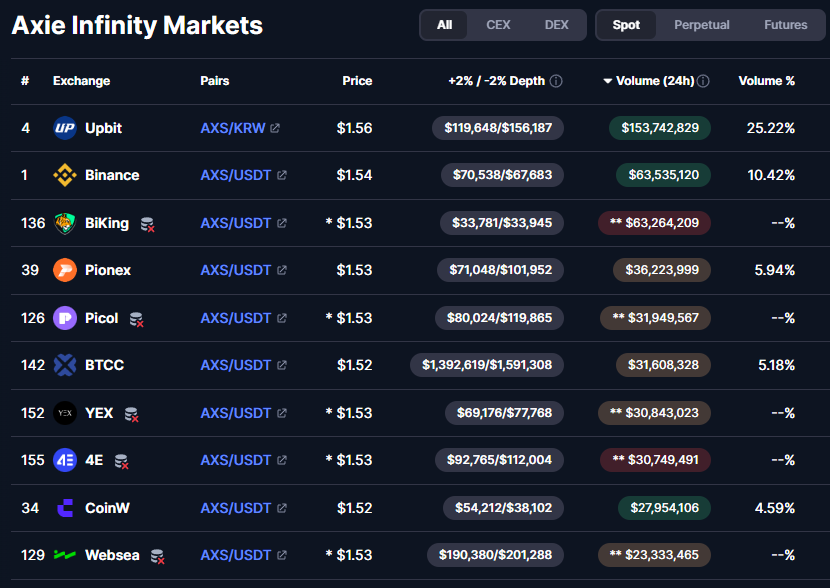Screen dimensions: 830x588
Task: Filter markets by DEX
Action: [x=556, y=25]
